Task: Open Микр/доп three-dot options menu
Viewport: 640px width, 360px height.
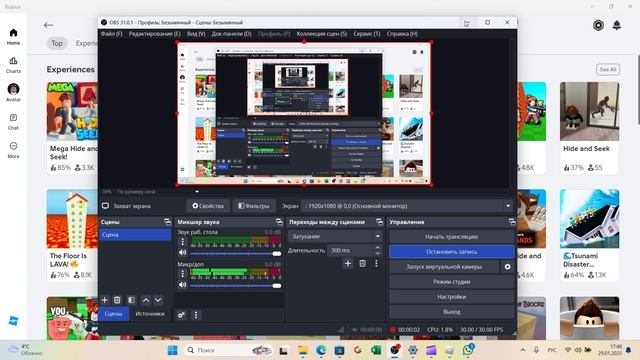Action: (182, 274)
